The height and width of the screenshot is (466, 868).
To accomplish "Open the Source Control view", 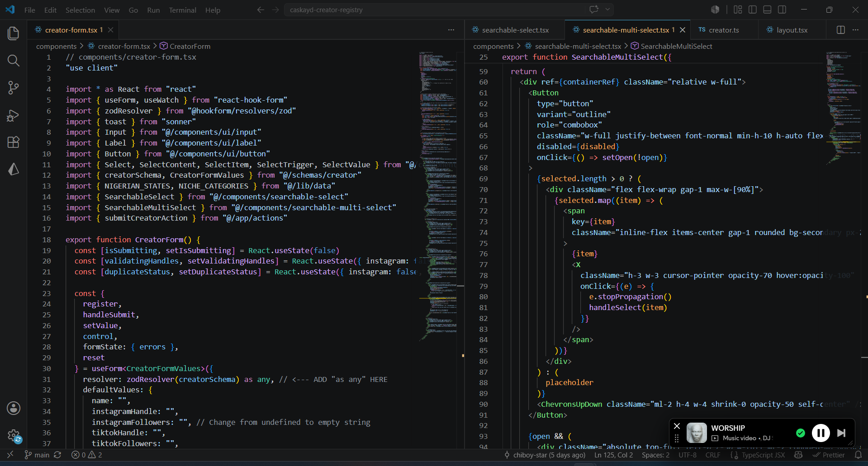I will [14, 88].
